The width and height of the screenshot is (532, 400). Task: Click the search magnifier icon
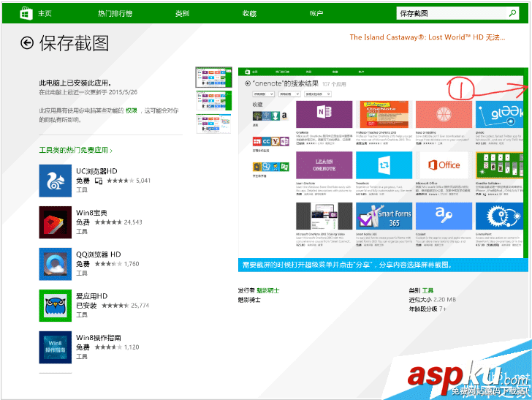tap(512, 13)
